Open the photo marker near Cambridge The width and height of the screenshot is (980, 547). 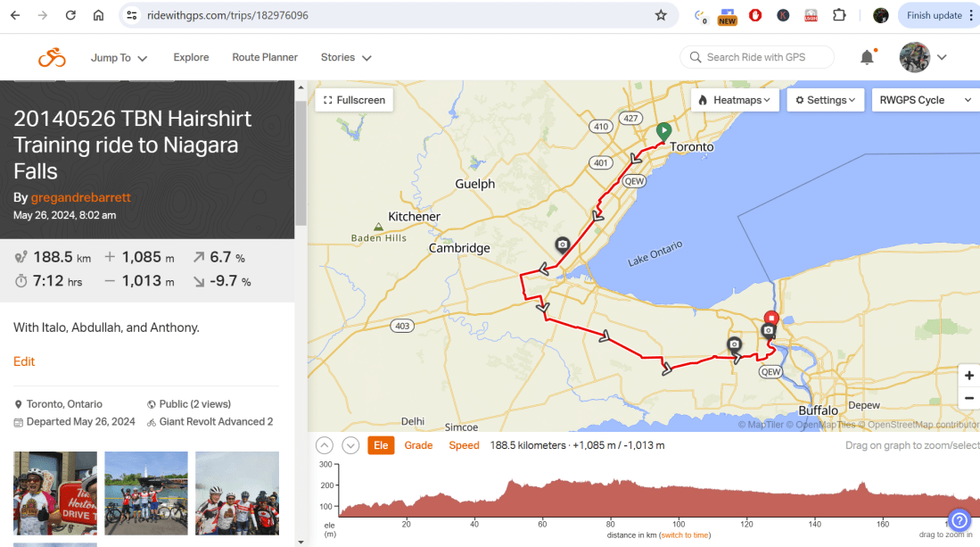562,244
